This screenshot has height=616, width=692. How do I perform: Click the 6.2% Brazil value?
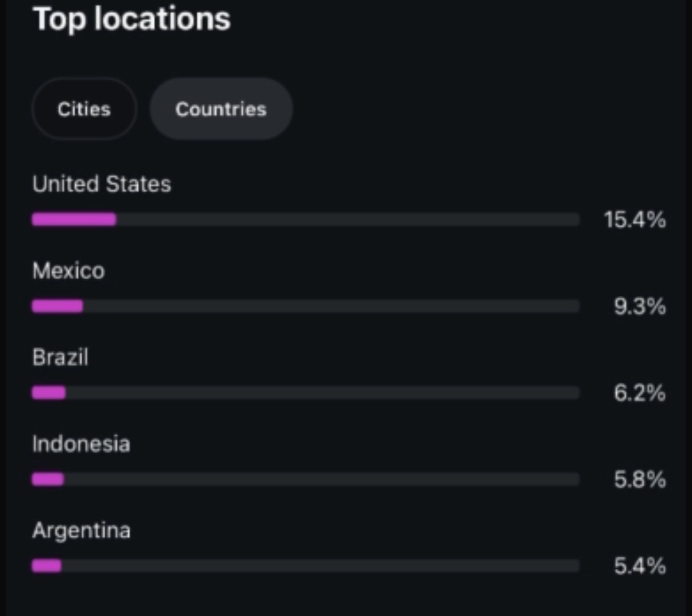click(640, 393)
